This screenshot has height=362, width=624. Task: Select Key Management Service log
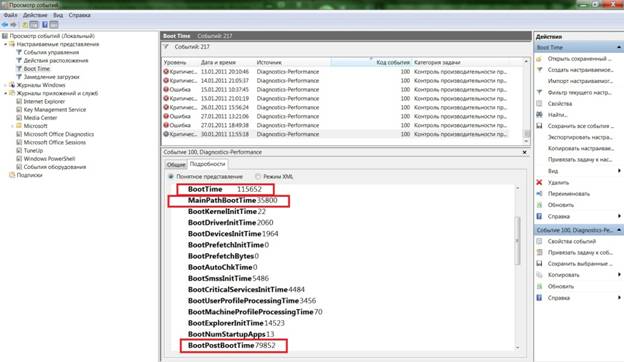pyautogui.click(x=55, y=109)
